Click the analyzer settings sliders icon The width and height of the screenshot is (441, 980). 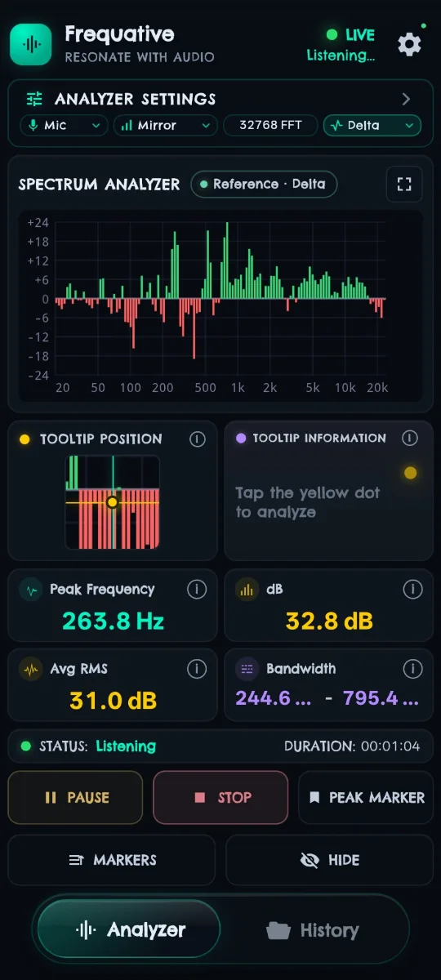34,99
